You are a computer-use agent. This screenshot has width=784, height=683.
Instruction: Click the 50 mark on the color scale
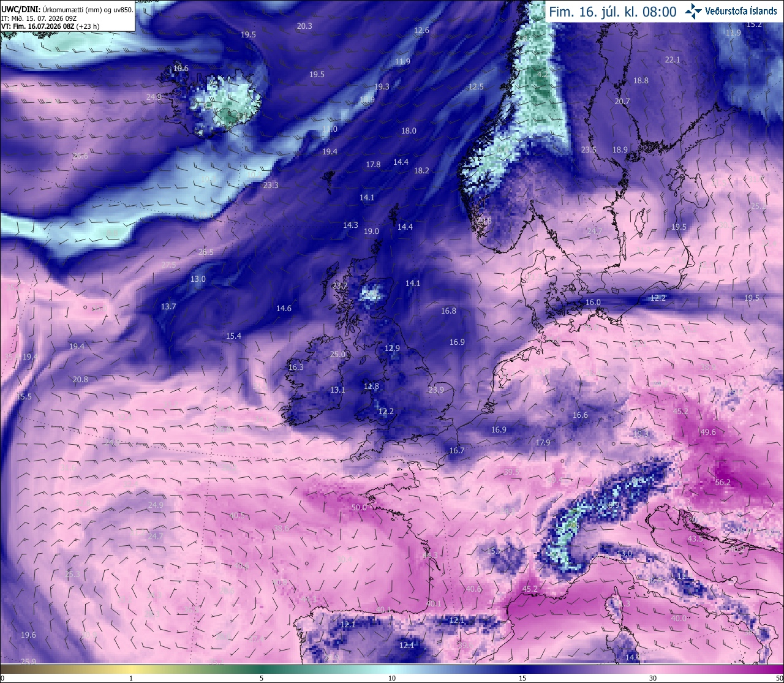click(x=779, y=678)
